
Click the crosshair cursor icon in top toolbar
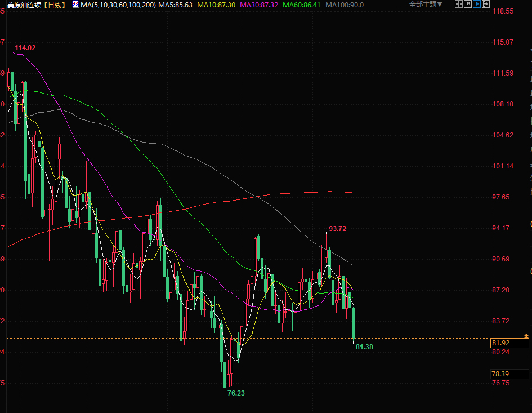[458, 5]
